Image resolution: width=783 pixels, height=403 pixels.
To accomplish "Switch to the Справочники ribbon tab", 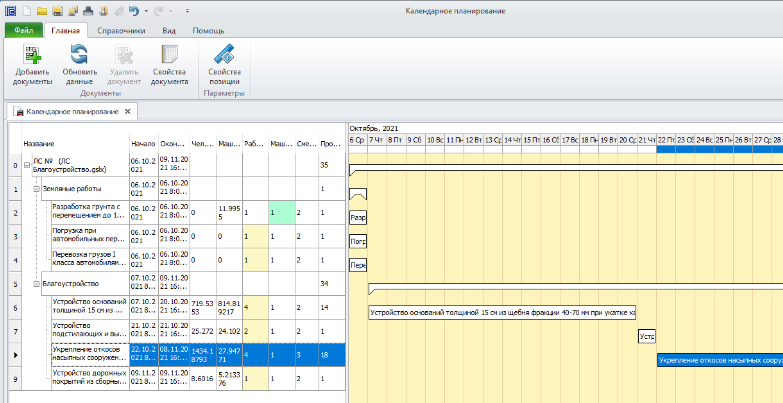I will (121, 30).
